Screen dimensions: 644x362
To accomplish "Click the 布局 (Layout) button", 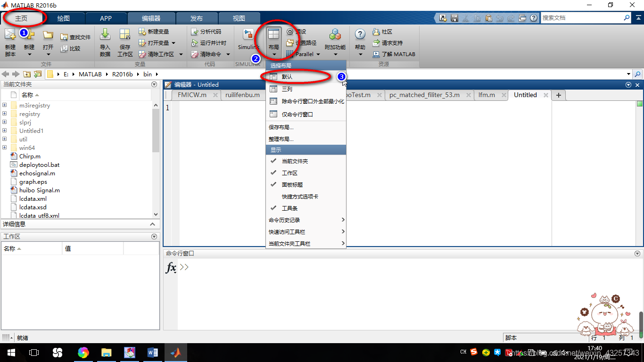I will 273,41.
